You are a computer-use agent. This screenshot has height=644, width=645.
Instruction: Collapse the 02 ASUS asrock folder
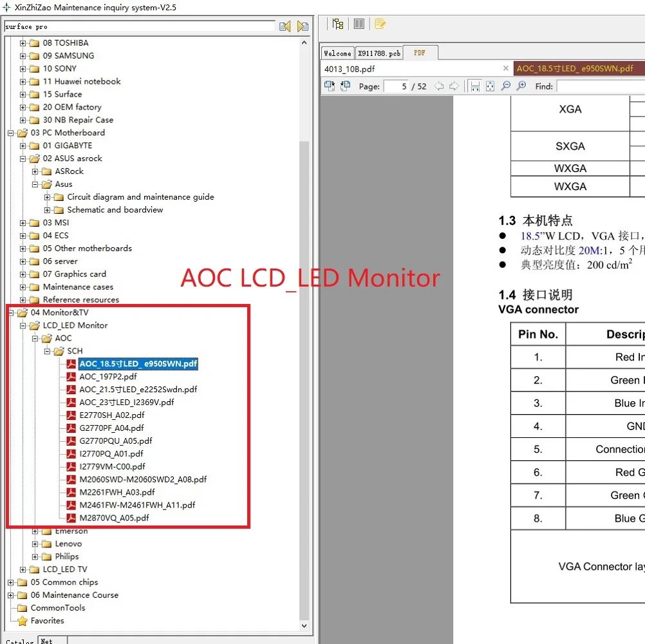click(23, 159)
